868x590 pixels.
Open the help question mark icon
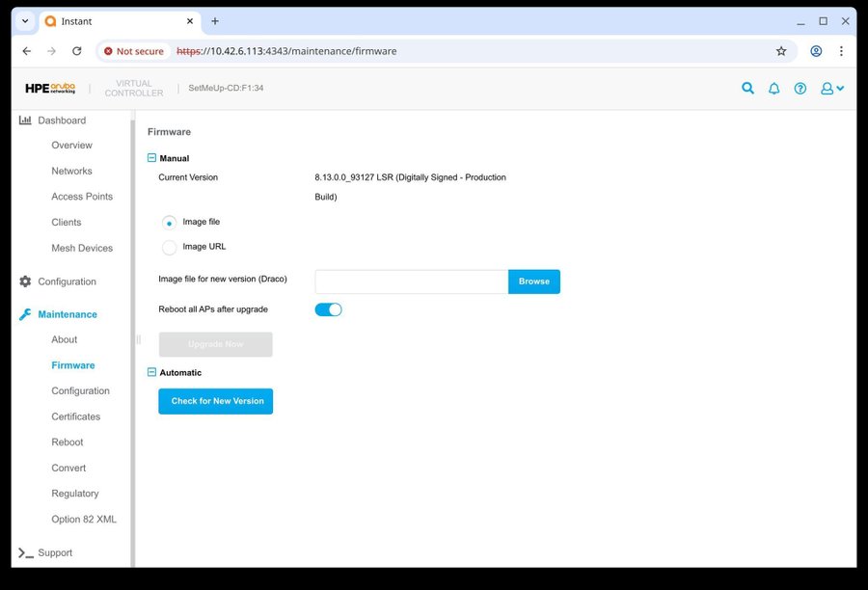coord(800,88)
